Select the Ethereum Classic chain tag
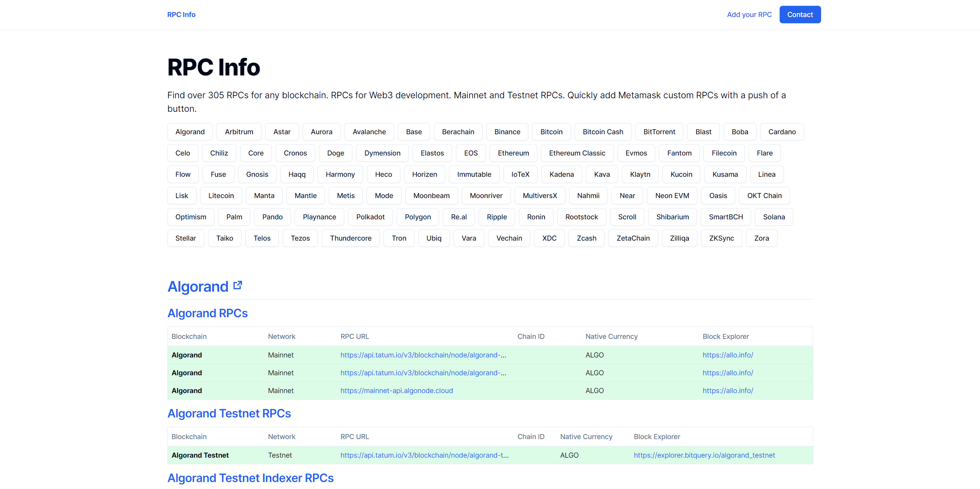This screenshot has height=489, width=980. tap(577, 153)
